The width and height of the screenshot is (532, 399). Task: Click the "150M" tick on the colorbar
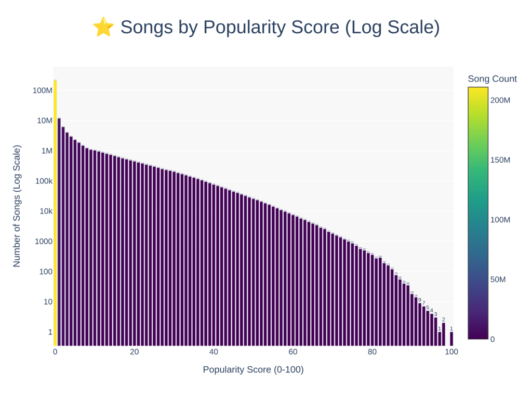(x=500, y=159)
